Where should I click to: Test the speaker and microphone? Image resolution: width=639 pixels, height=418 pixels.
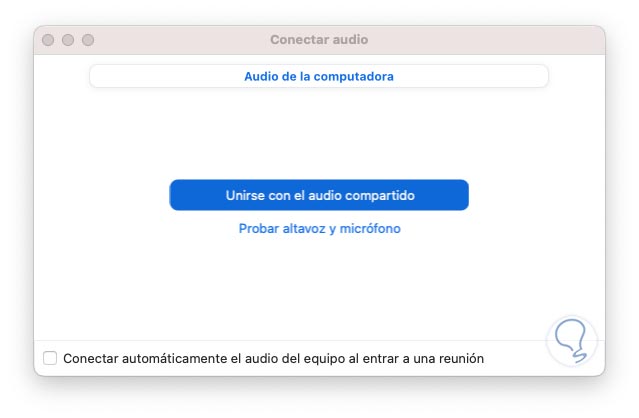[x=319, y=229]
